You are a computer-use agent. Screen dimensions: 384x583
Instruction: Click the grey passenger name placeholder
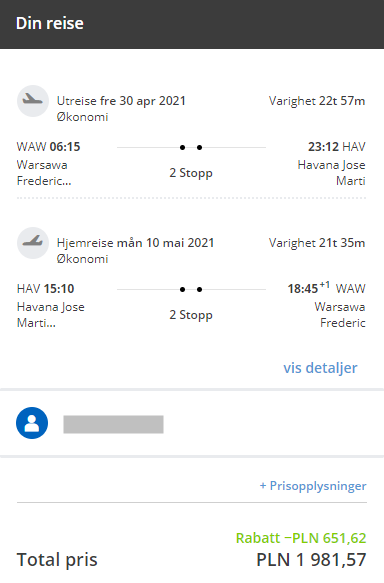click(x=113, y=424)
